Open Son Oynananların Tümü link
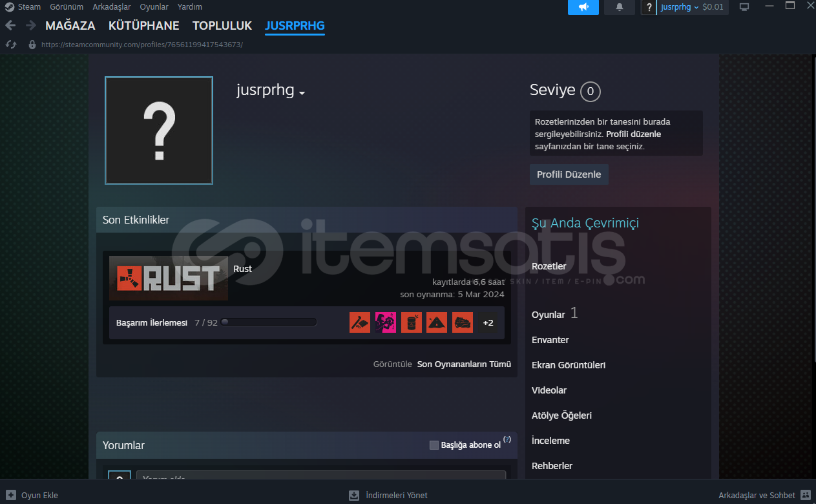Viewport: 816px width, 504px height. [464, 364]
